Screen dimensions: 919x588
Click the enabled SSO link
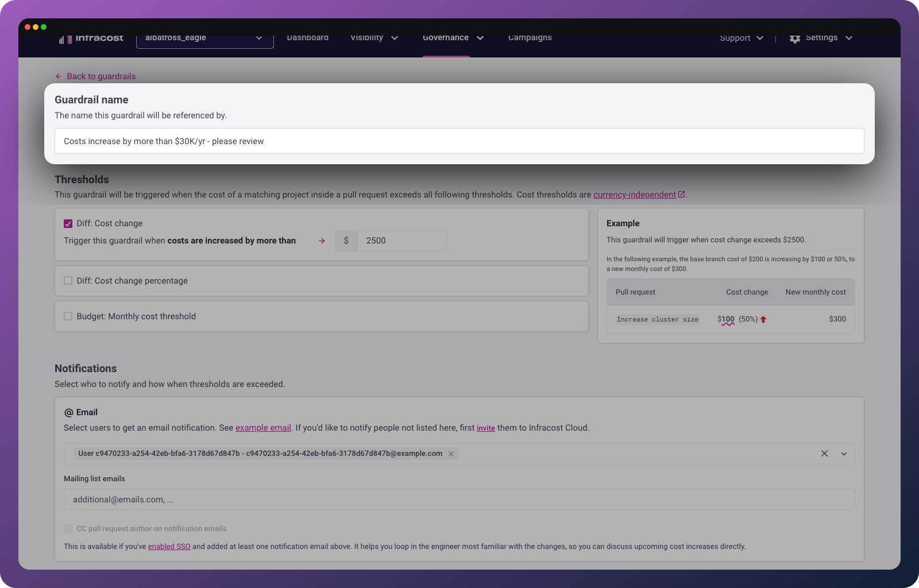169,547
